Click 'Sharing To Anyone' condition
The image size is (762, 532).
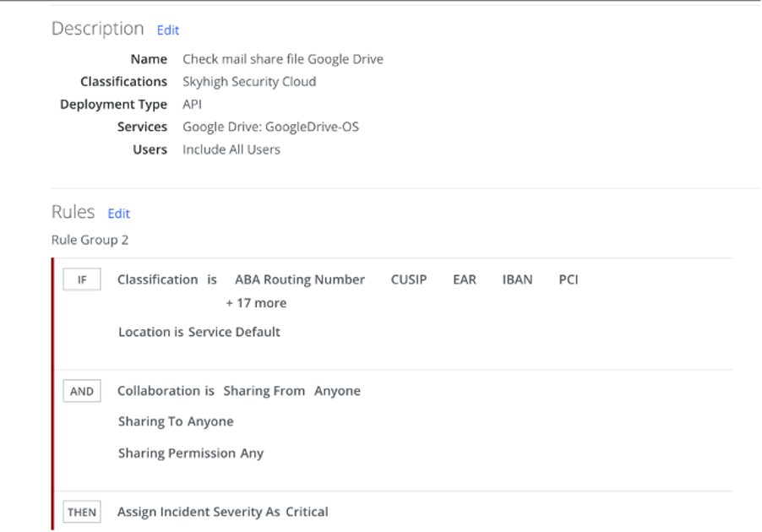pos(176,421)
